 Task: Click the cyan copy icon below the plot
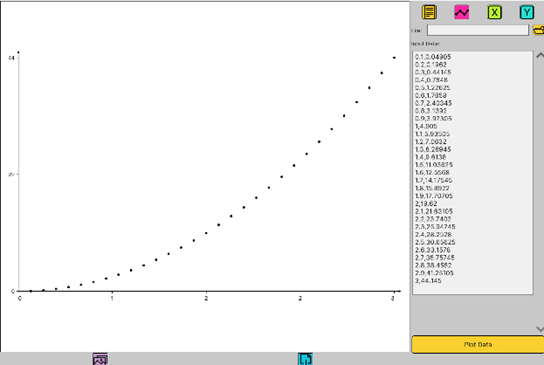305,359
